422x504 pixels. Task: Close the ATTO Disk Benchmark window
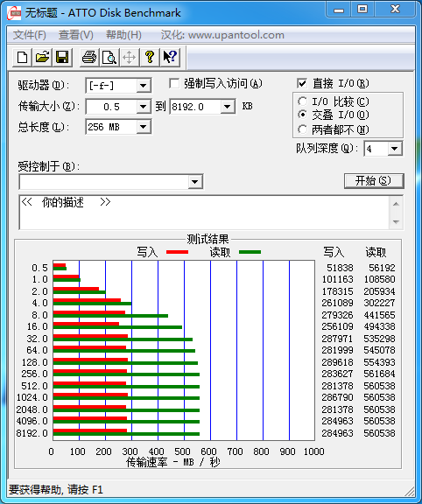396,10
